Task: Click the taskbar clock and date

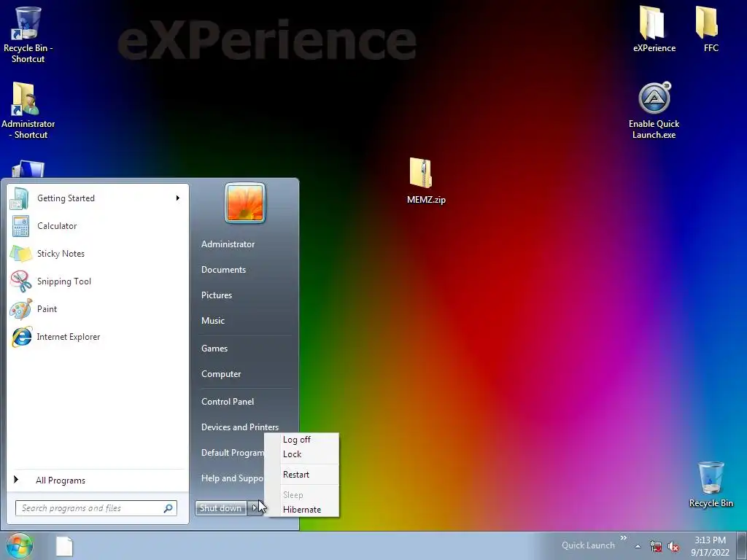Action: pyautogui.click(x=710, y=546)
